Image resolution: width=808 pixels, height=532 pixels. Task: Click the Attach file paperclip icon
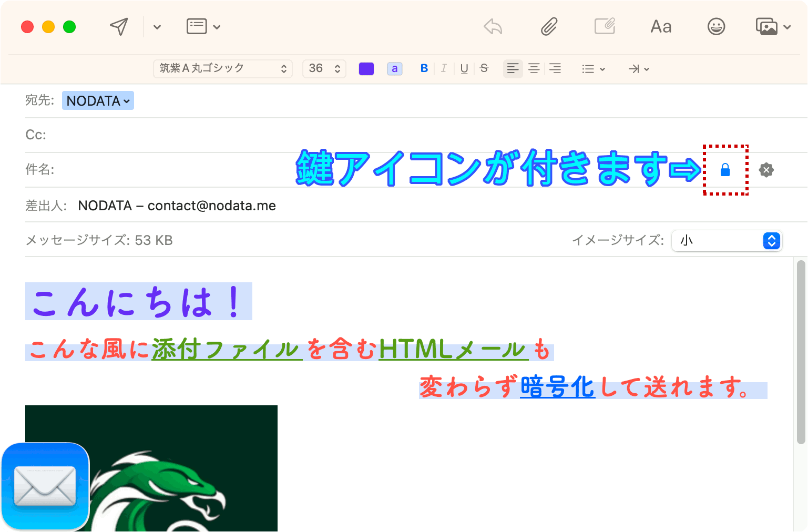click(548, 26)
